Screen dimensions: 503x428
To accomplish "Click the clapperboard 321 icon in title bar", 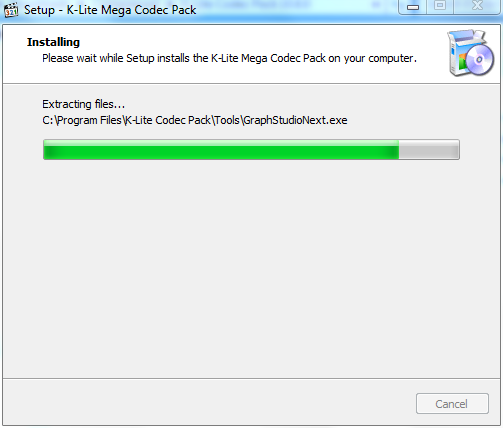I will [11, 10].
